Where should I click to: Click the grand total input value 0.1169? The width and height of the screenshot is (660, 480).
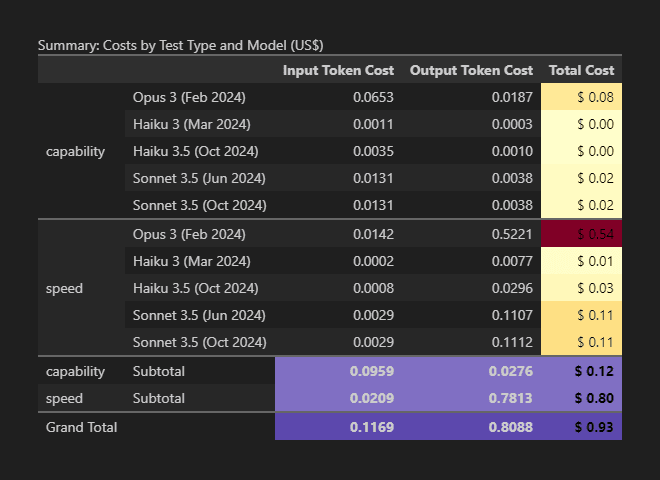372,427
